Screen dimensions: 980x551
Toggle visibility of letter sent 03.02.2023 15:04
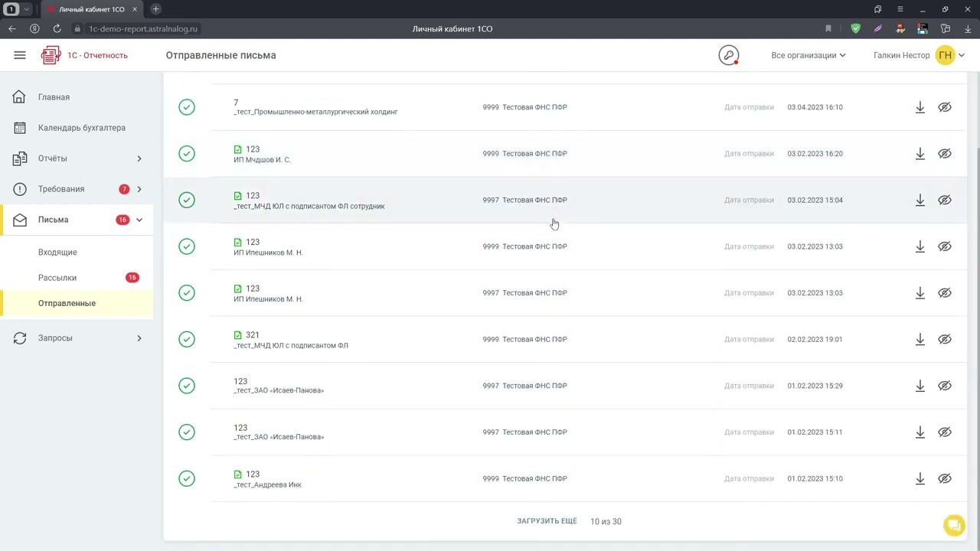tap(945, 201)
